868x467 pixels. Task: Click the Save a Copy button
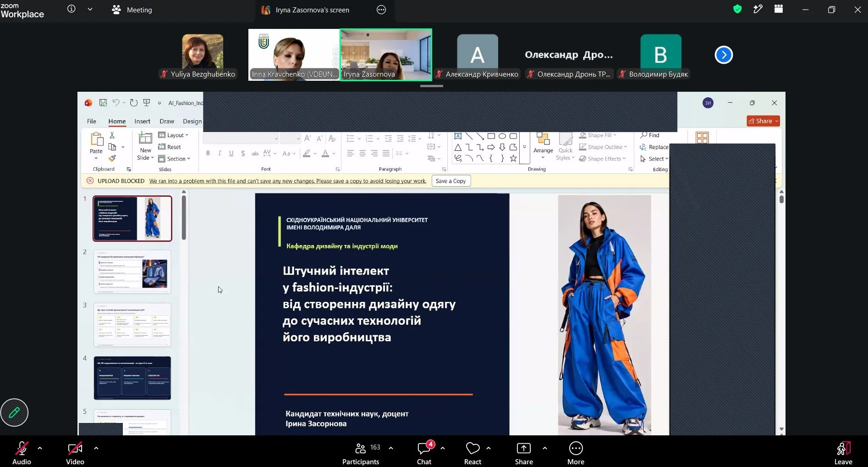pos(451,181)
